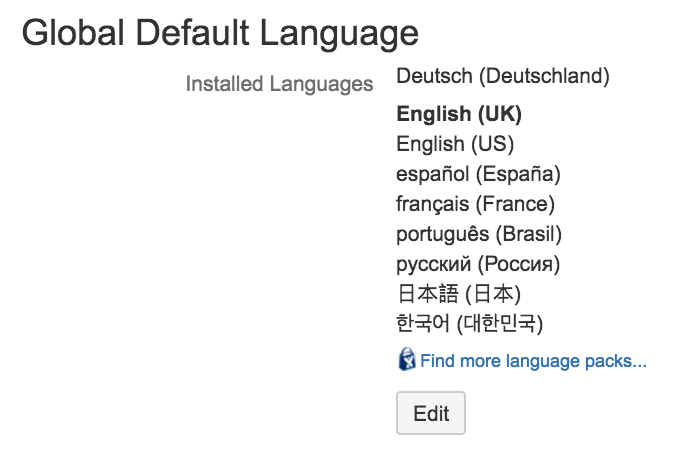Viewport: 692px width, 458px height.
Task: Click the español (España) entry
Action: (478, 174)
